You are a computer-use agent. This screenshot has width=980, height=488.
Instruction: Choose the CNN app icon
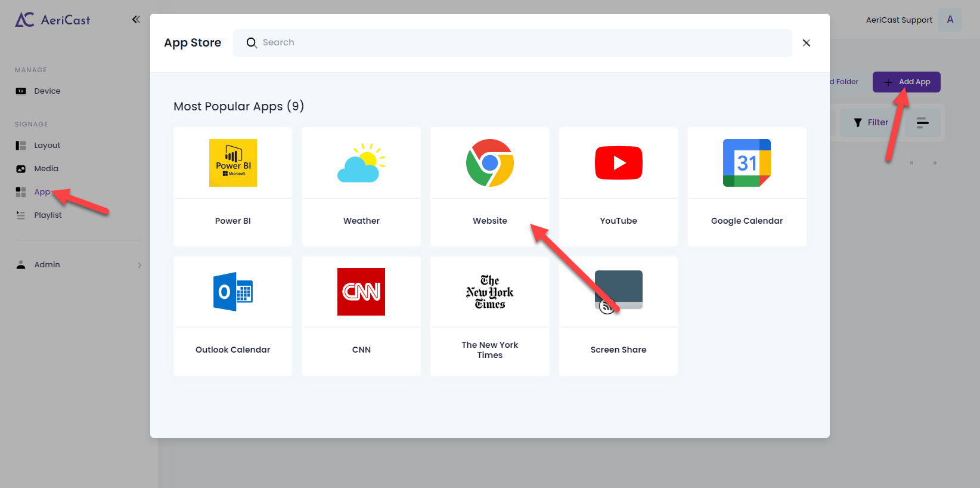(x=361, y=292)
